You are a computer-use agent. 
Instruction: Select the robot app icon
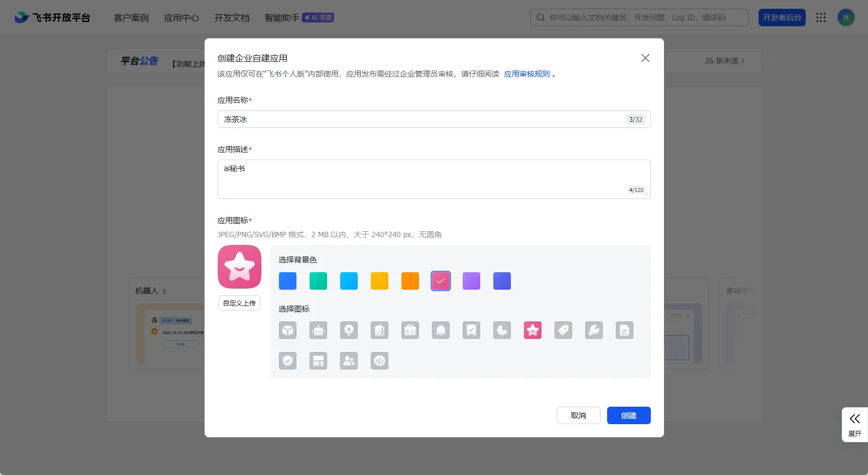pos(318,330)
